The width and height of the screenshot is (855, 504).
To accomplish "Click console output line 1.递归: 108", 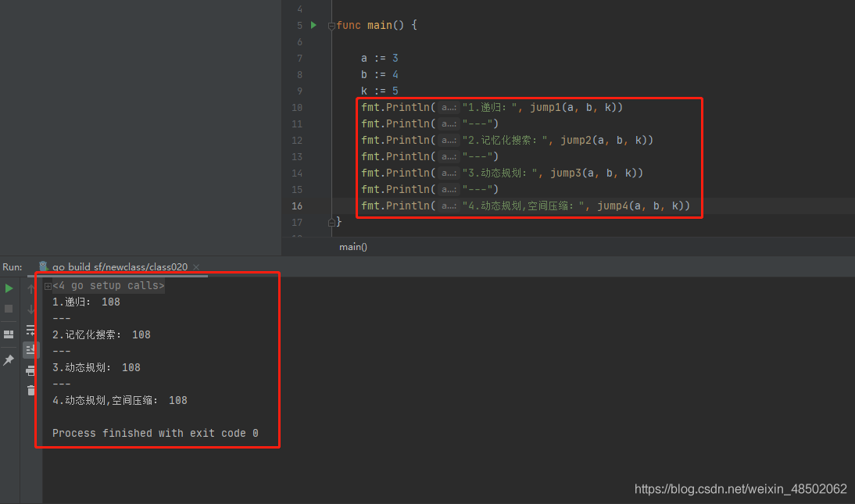I will [86, 302].
